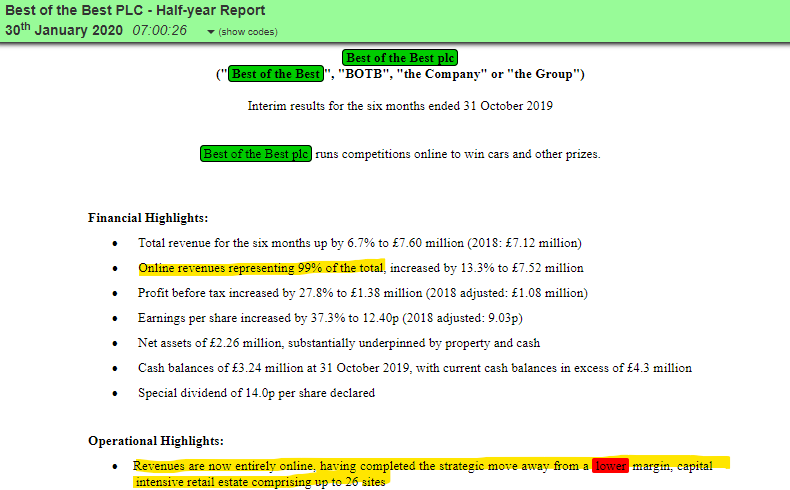Click "intensive retail estate comprising up to 26 sites"

tap(260, 482)
